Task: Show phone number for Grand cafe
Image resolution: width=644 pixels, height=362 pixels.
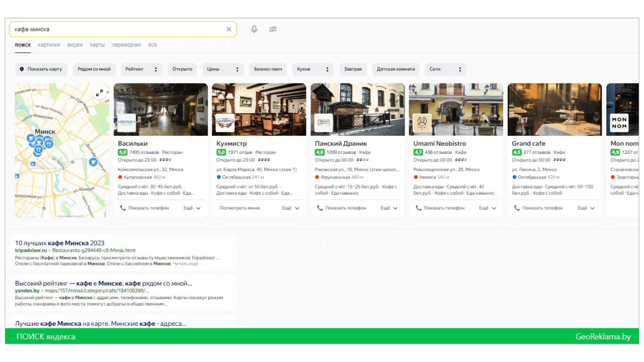Action: click(539, 208)
